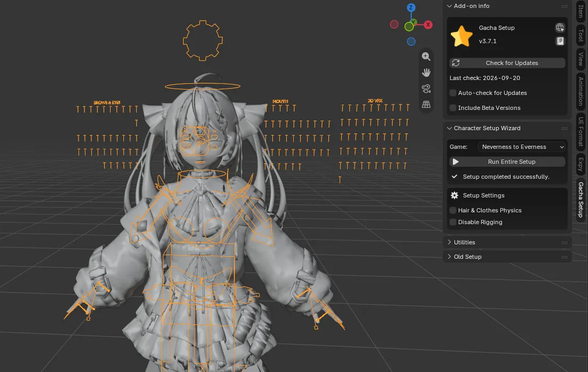Image resolution: width=588 pixels, height=372 pixels.
Task: Click the red X axis gizmo handle
Action: [428, 25]
